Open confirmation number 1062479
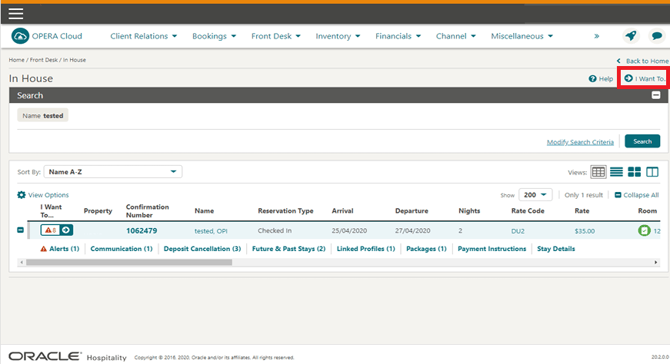Image resolution: width=670 pixels, height=364 pixels. (141, 231)
